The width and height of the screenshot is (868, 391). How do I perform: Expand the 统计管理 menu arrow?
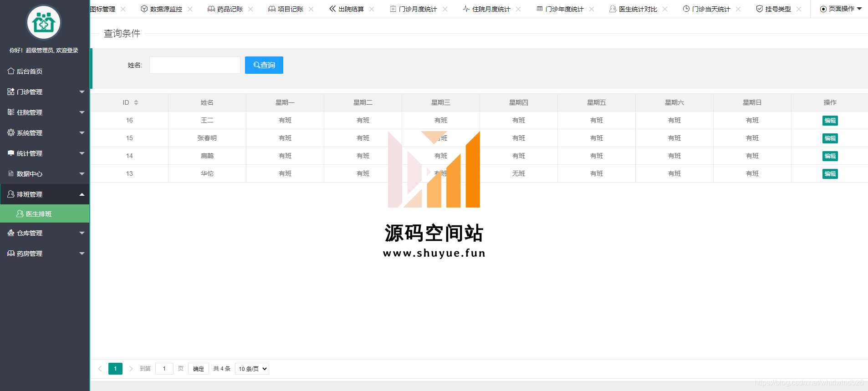pyautogui.click(x=82, y=153)
